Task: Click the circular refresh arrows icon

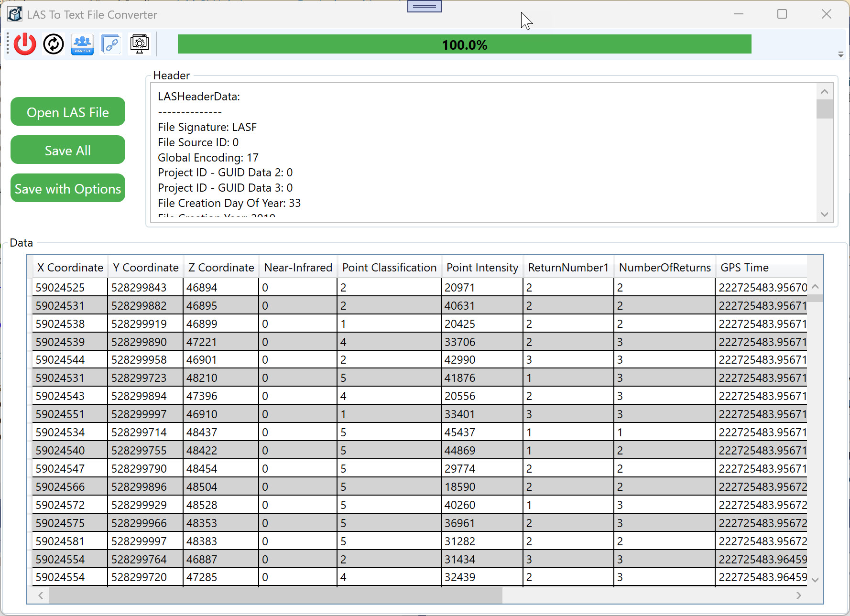Action: click(x=54, y=44)
